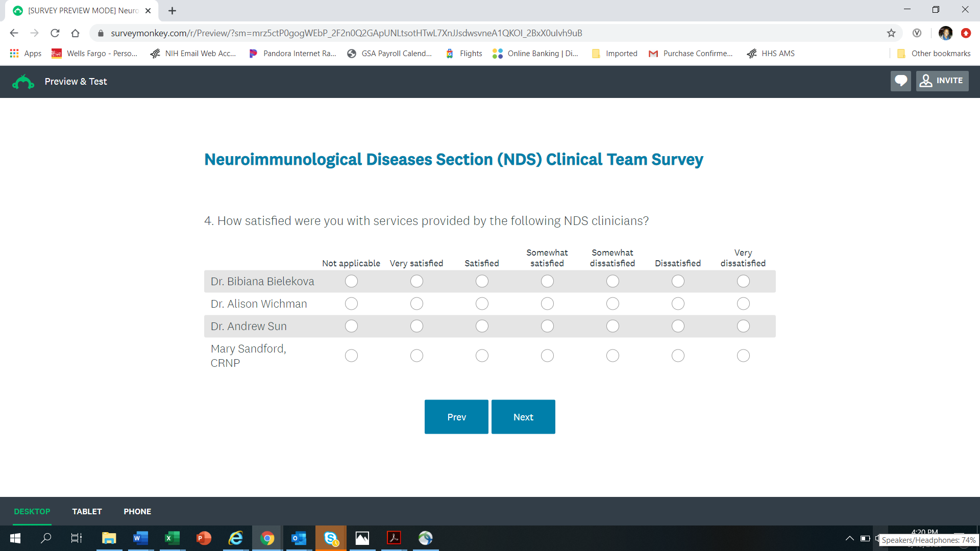Choose Very dissatisfied for Mary Sandford, CRNP

(743, 356)
